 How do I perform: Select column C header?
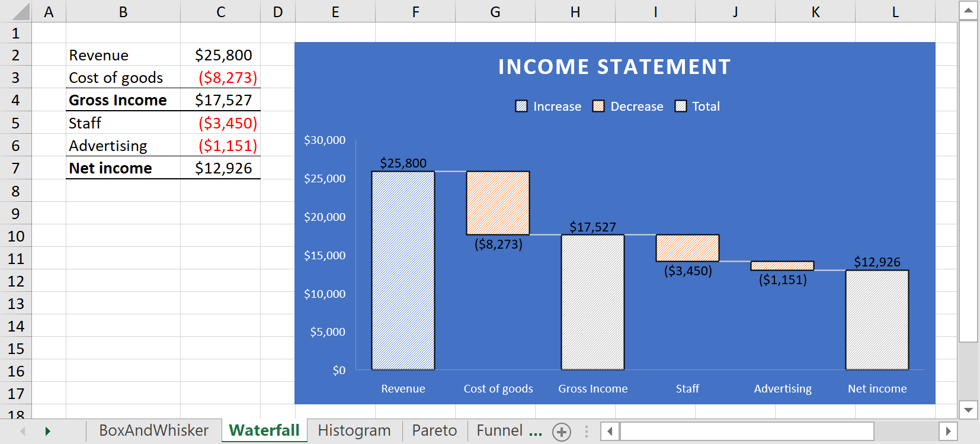point(220,12)
